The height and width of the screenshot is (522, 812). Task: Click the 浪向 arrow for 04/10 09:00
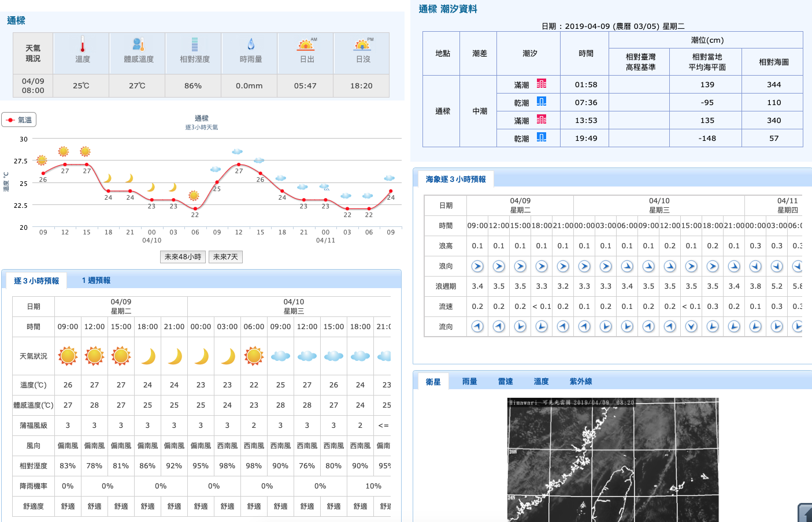point(648,266)
